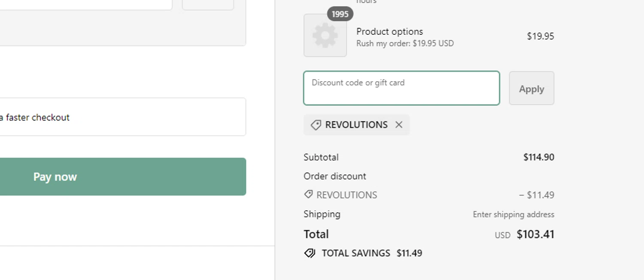
Task: Click the Enter shipping address text
Action: point(513,214)
